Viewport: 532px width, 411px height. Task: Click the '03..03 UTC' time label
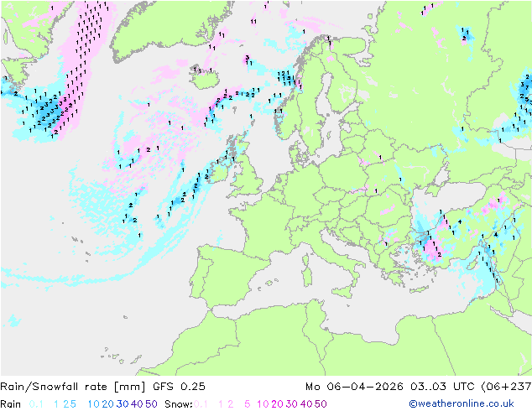442,387
